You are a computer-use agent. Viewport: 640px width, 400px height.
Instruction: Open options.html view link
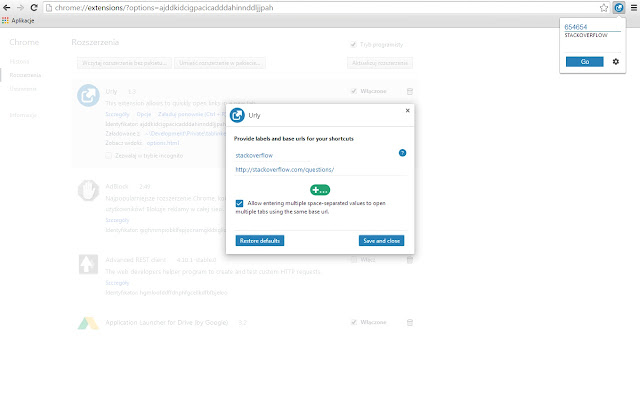tap(163, 143)
